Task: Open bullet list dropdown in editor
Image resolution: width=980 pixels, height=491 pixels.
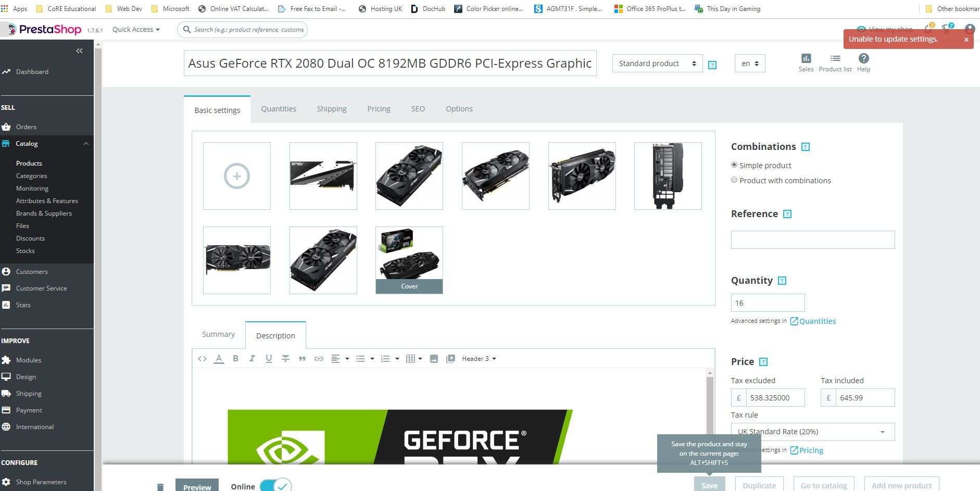Action: [365, 359]
